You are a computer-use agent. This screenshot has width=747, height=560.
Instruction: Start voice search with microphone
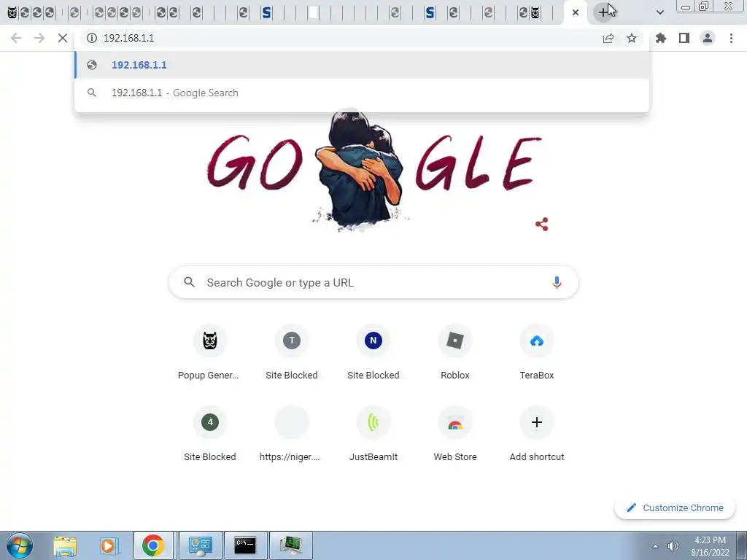coord(557,282)
